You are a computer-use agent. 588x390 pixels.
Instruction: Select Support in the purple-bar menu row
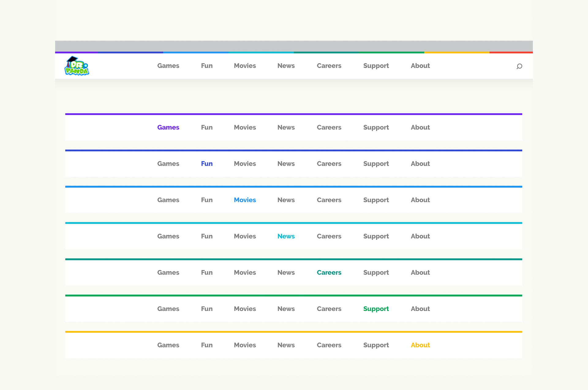[376, 127]
